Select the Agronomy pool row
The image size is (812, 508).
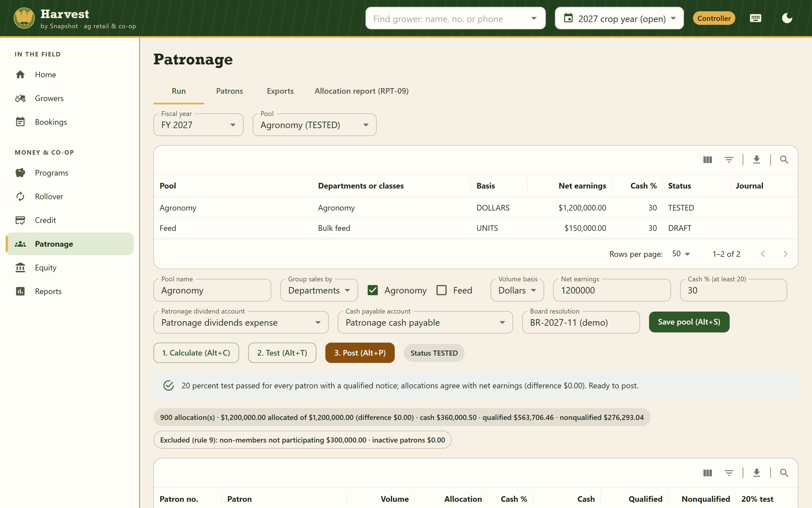pos(475,208)
